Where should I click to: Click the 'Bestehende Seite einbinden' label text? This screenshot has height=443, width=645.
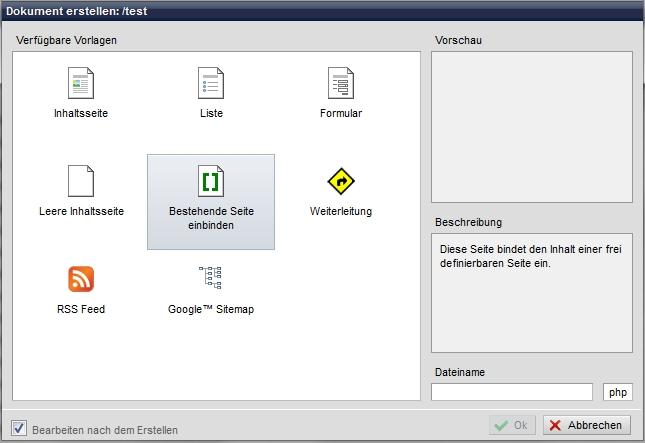tap(211, 218)
